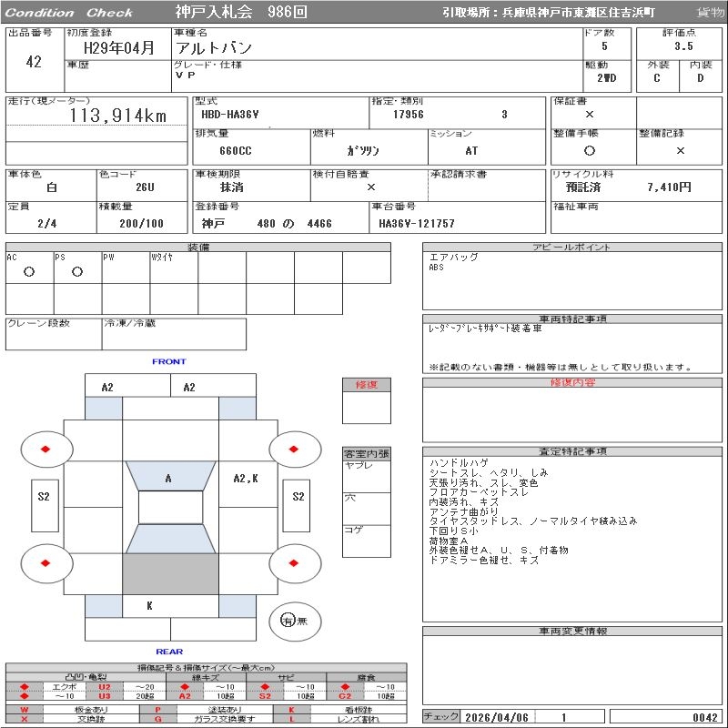The height and width of the screenshot is (728, 728).
Task: Click the ABS appeal point
Action: point(437,268)
